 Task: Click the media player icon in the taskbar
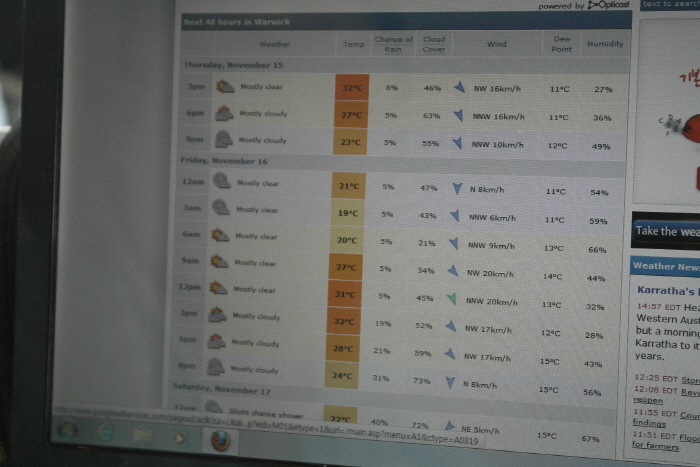click(x=181, y=437)
